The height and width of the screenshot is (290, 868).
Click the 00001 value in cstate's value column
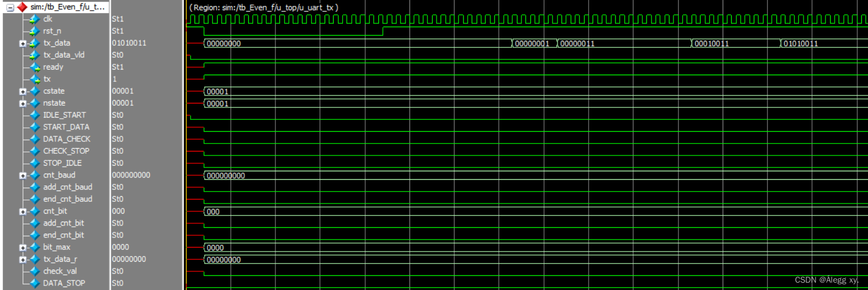coord(123,91)
